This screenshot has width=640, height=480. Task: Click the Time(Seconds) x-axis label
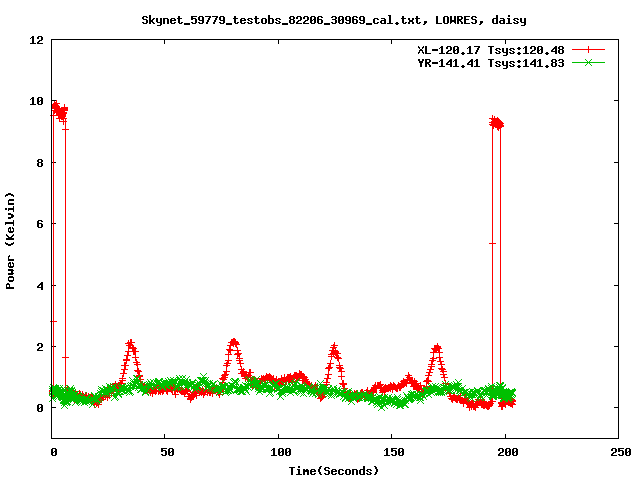334,471
